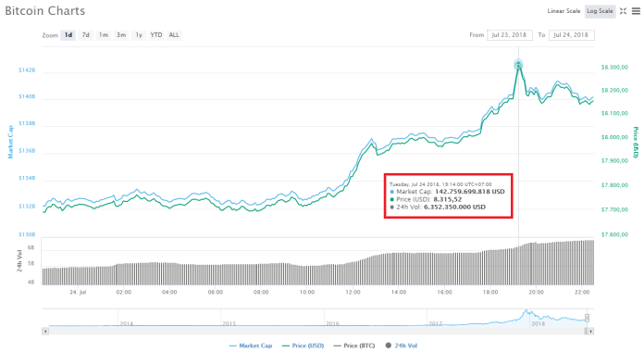Select the 1d zoom range

point(68,35)
